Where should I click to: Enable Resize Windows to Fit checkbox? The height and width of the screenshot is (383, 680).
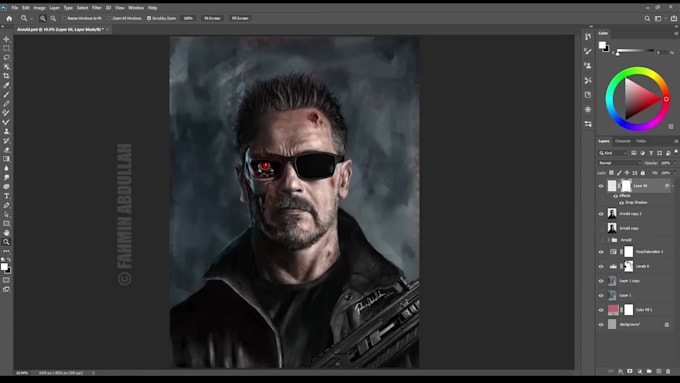click(64, 18)
